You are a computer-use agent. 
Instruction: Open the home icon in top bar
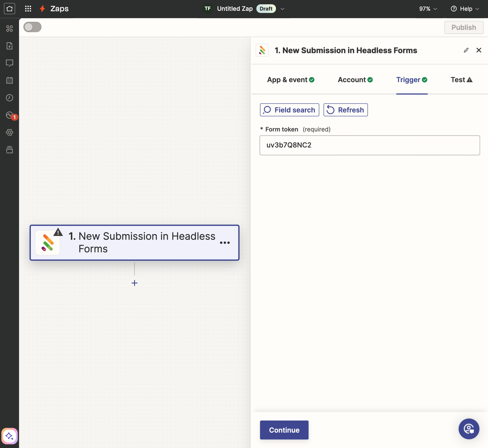click(9, 9)
